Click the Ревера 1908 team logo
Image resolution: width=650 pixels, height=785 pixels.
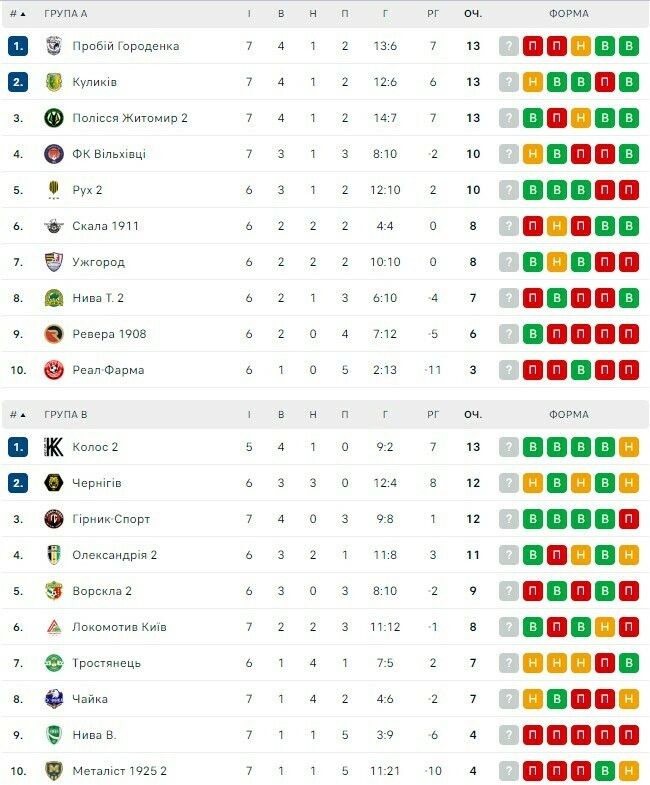click(54, 334)
